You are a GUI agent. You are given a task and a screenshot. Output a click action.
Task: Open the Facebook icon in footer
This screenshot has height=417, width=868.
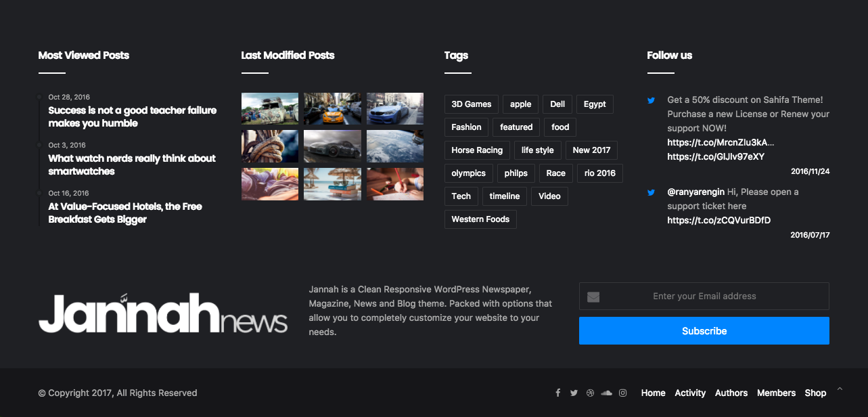(558, 393)
